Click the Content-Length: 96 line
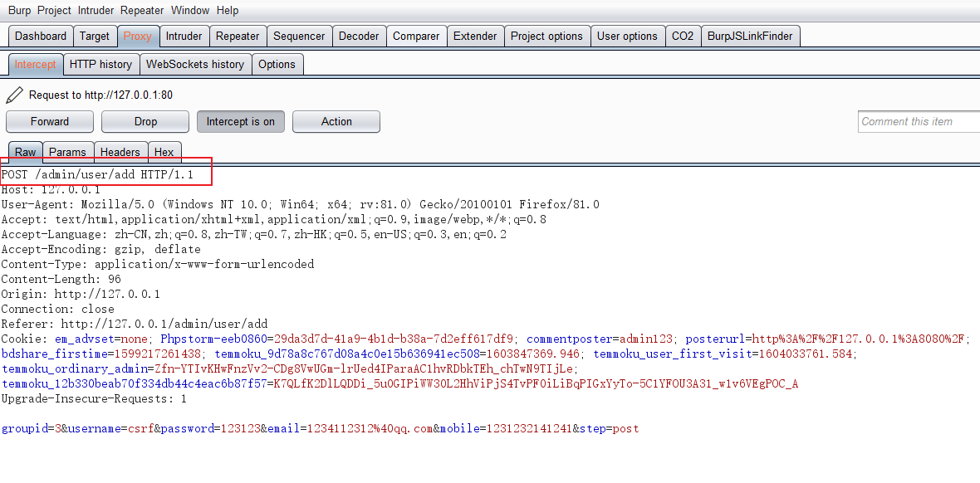 pyautogui.click(x=61, y=280)
